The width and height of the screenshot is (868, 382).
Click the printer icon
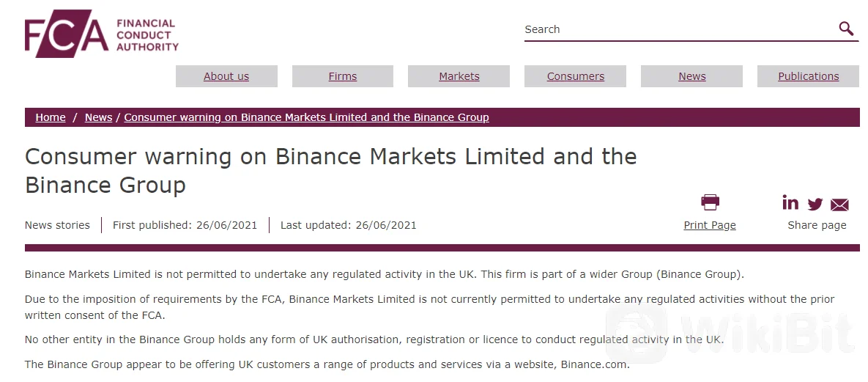710,202
